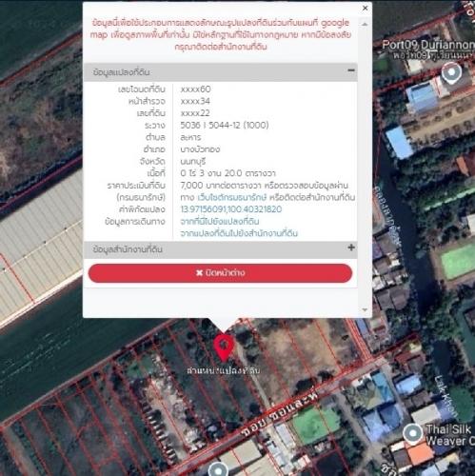The height and width of the screenshot is (476, 475).
Task: Click the map marker at bottom edge
Action: [x=218, y=469]
